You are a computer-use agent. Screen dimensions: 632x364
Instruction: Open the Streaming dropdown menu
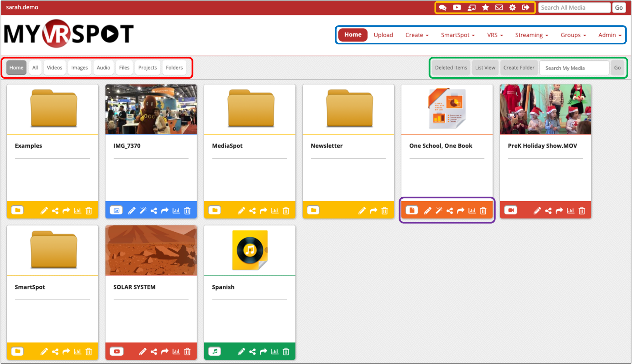tap(531, 35)
